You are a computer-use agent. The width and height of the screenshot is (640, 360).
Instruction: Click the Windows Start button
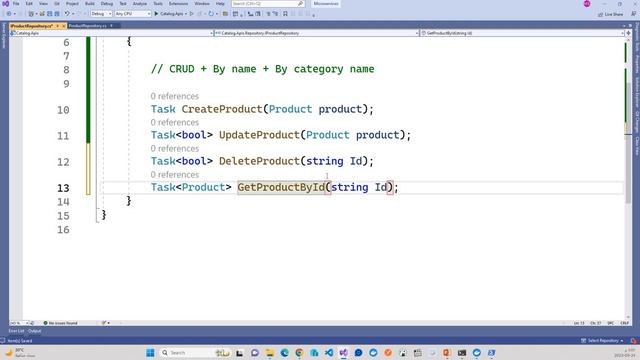[x=150, y=353]
